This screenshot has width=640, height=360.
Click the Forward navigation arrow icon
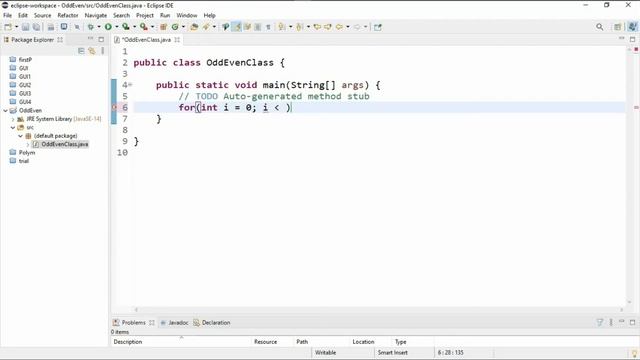click(x=357, y=27)
